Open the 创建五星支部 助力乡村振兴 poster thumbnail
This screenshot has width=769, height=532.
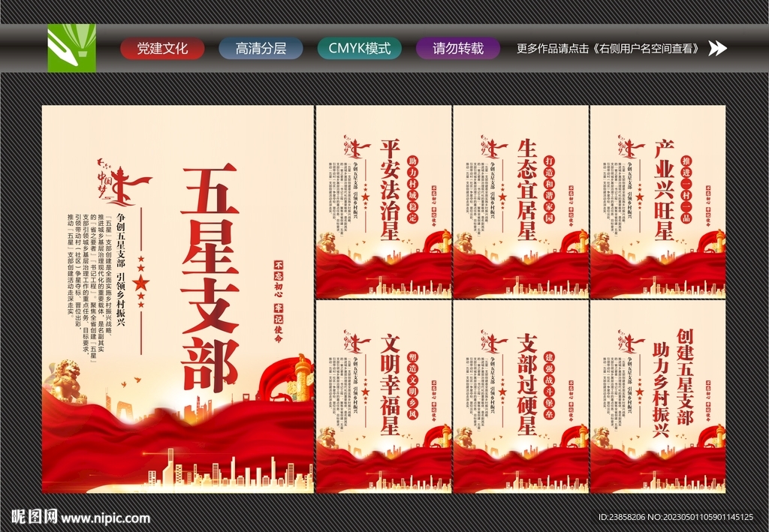(658, 397)
